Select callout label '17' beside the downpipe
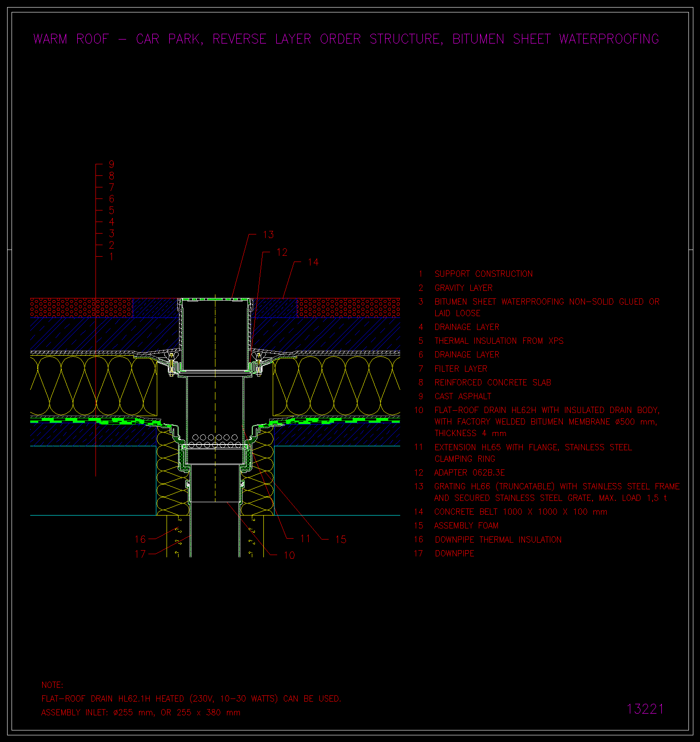Image resolution: width=700 pixels, height=742 pixels. [140, 554]
